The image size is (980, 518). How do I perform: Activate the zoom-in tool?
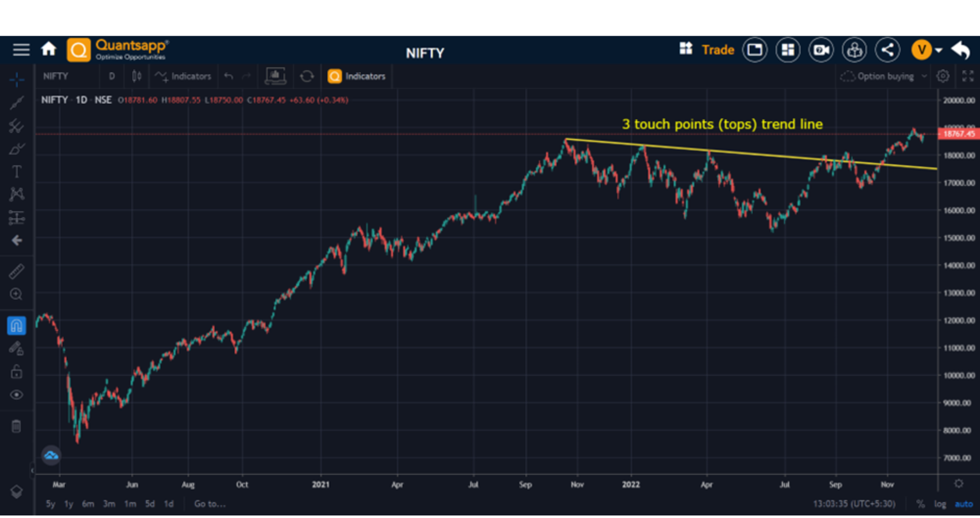[x=16, y=294]
